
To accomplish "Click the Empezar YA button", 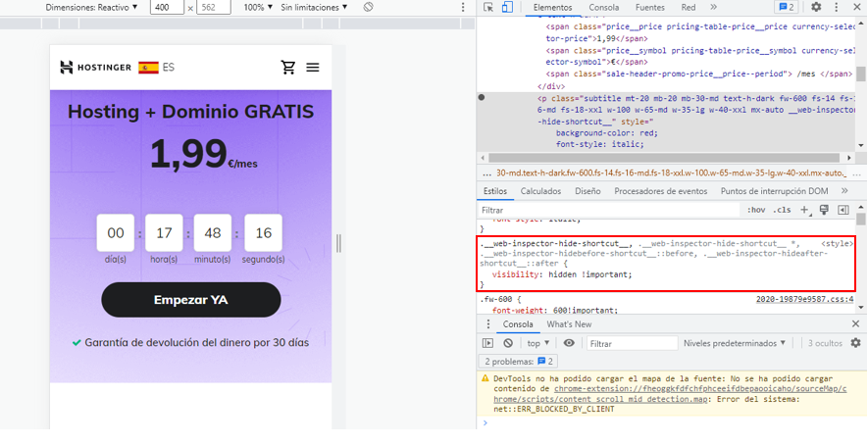I will pos(190,300).
